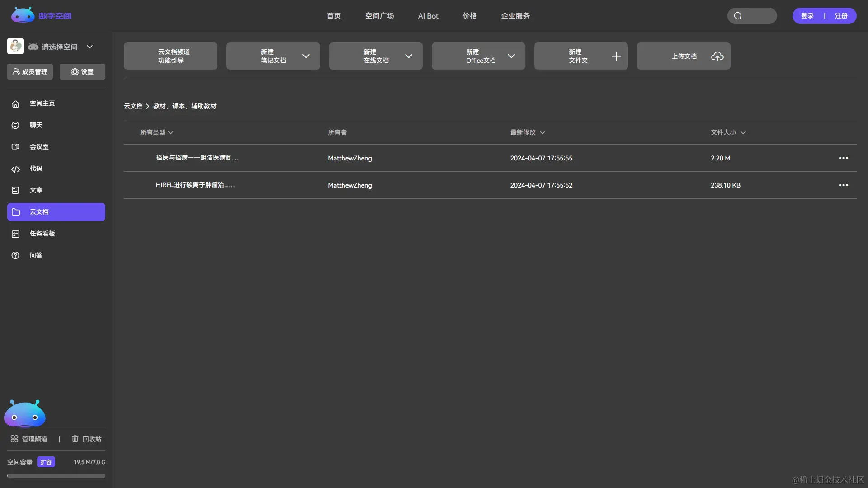
Task: Open the 所有类型 filter dropdown
Action: pos(156,132)
